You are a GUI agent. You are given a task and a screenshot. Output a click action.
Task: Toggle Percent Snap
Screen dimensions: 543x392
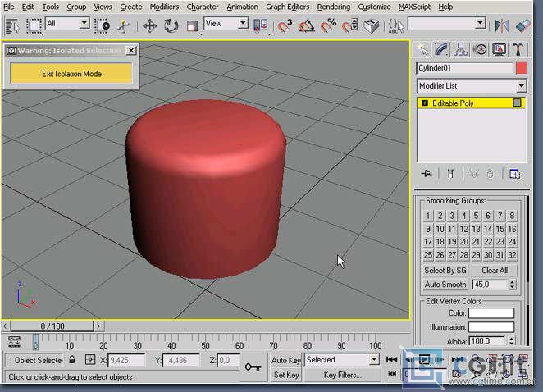tap(328, 26)
